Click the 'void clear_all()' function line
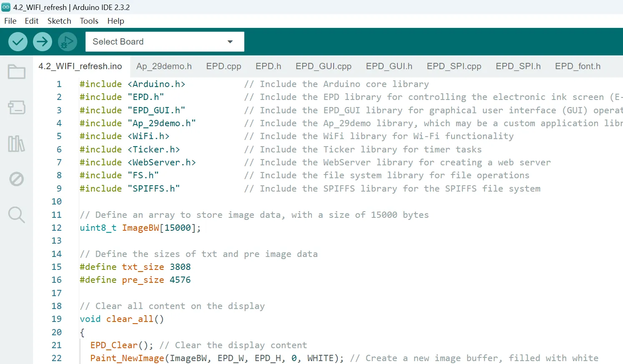This screenshot has width=623, height=364. click(x=122, y=319)
